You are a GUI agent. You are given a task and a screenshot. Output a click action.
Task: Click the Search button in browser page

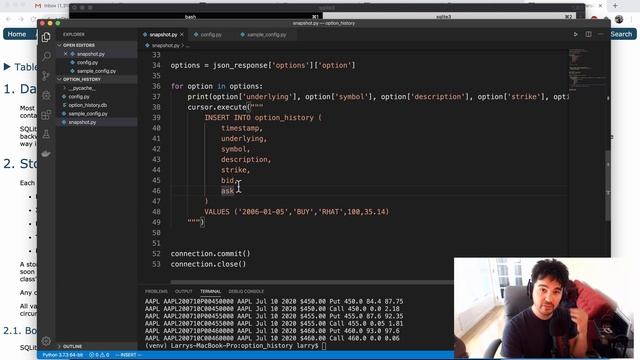click(x=621, y=34)
